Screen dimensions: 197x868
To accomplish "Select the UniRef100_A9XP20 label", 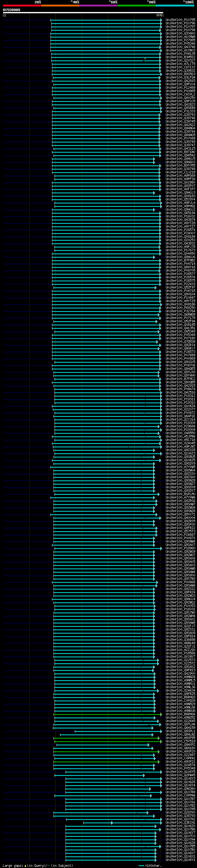I will click(180, 751).
